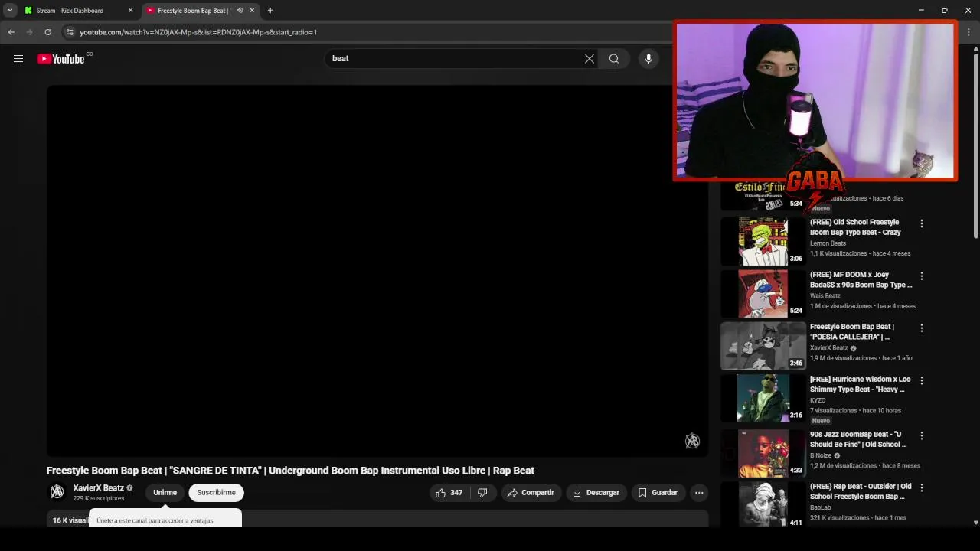The image size is (980, 551).
Task: Click Wais Beatz channel name
Action: click(825, 295)
